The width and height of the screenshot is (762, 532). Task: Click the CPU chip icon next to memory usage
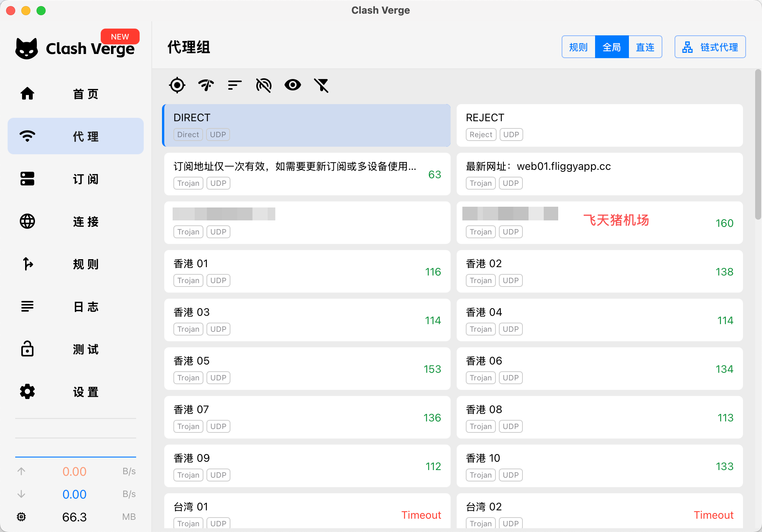[x=21, y=517]
